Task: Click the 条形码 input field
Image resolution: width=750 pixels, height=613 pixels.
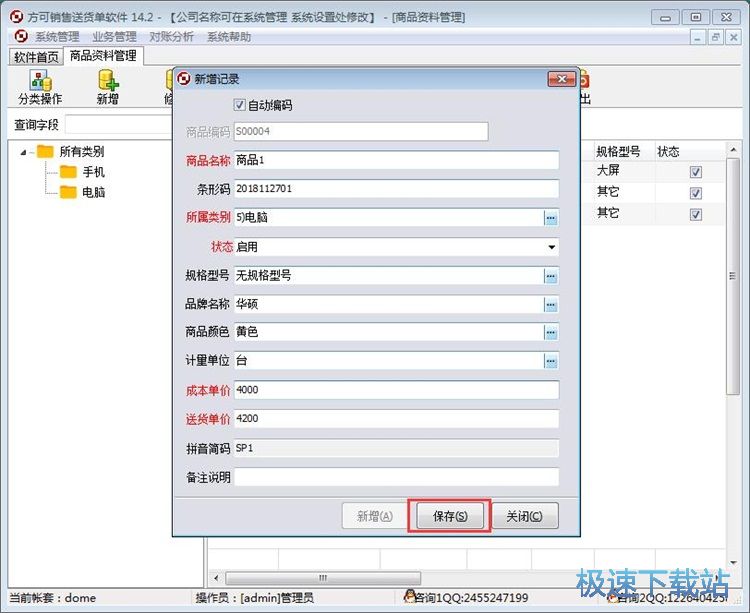Action: tap(396, 189)
